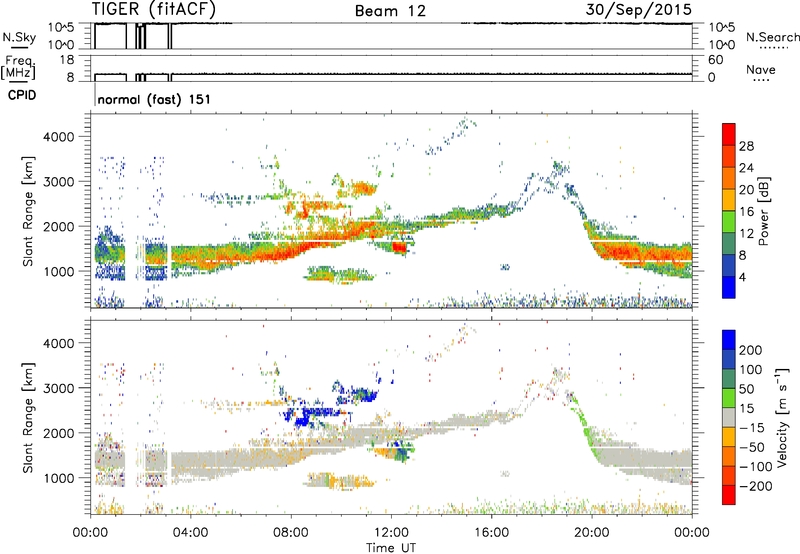
Task: Click the '04:00' time axis tick label
Action: click(190, 533)
